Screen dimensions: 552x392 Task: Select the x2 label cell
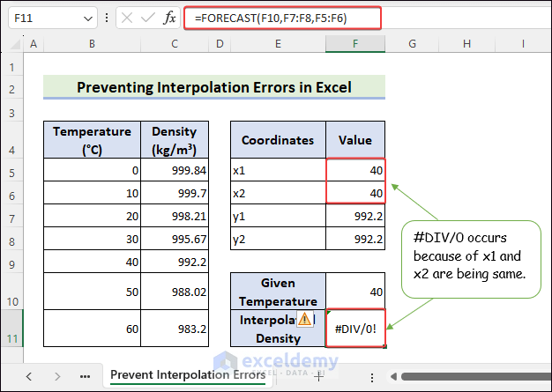(278, 193)
